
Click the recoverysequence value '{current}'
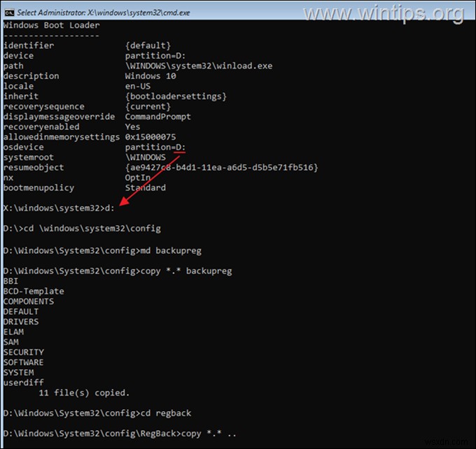(x=148, y=106)
